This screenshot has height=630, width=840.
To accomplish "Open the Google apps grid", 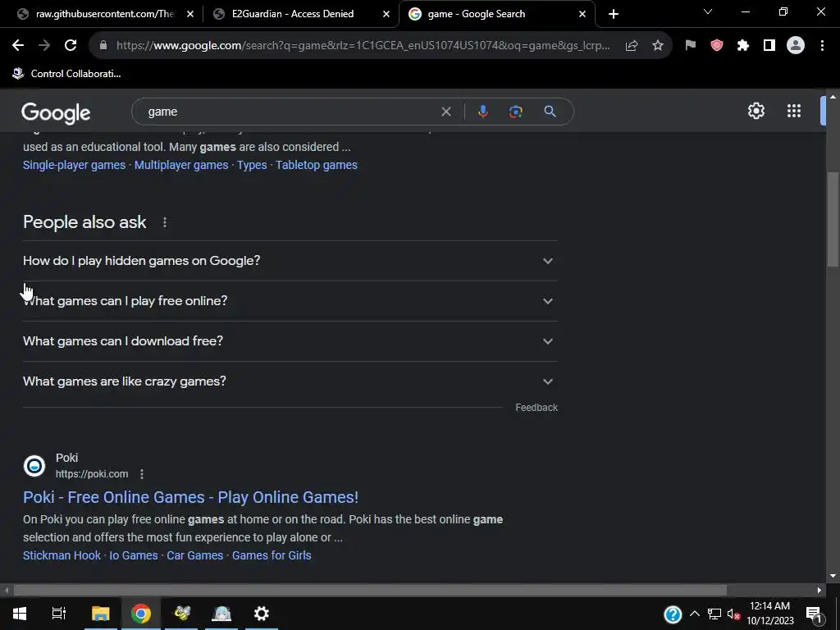I will (794, 111).
